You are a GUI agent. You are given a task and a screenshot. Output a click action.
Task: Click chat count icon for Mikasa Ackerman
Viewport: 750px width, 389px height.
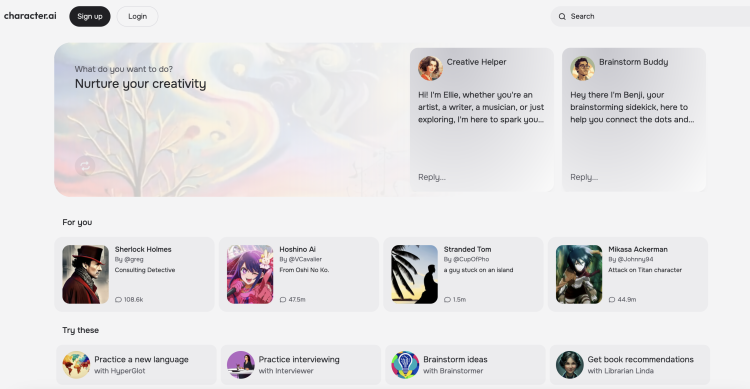(612, 300)
